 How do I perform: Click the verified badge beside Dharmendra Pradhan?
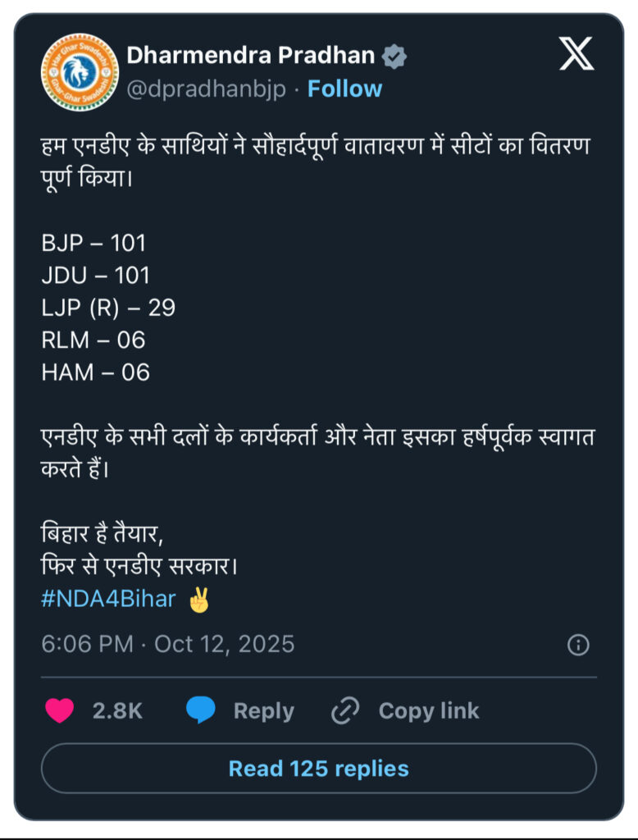[x=395, y=56]
